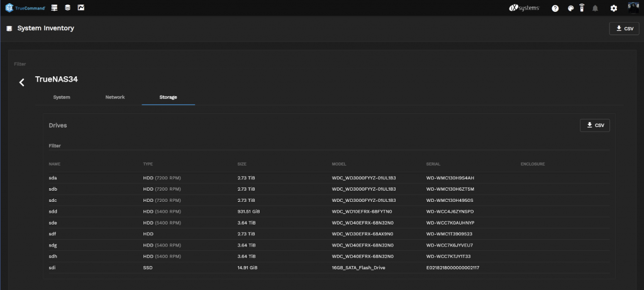Select drive name sdc
The width and height of the screenshot is (644, 290).
click(53, 201)
